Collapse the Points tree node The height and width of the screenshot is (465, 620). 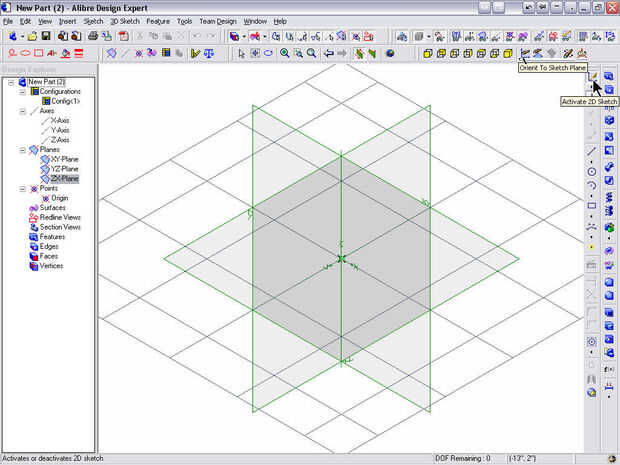point(21,188)
